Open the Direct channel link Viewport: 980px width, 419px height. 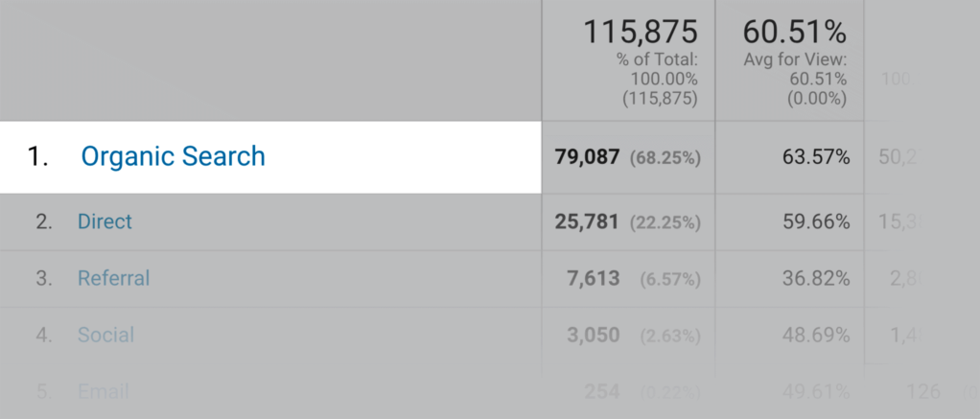[x=105, y=221]
